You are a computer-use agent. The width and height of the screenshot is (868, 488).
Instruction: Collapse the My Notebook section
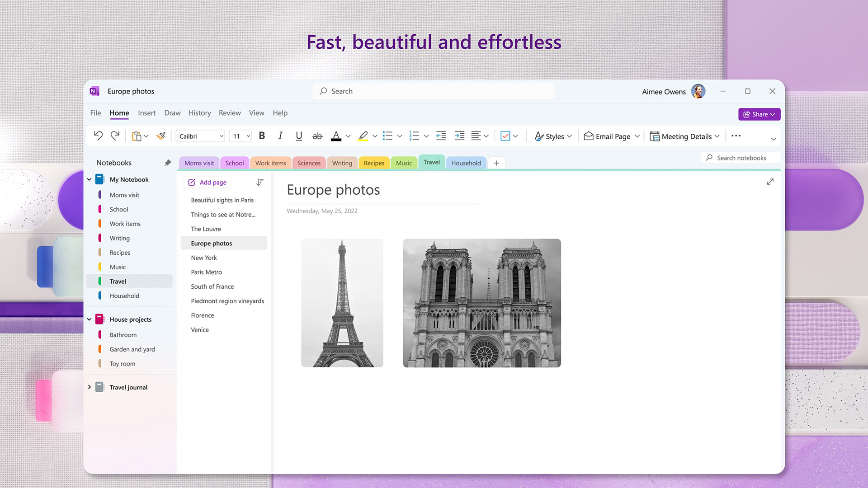pos(90,179)
